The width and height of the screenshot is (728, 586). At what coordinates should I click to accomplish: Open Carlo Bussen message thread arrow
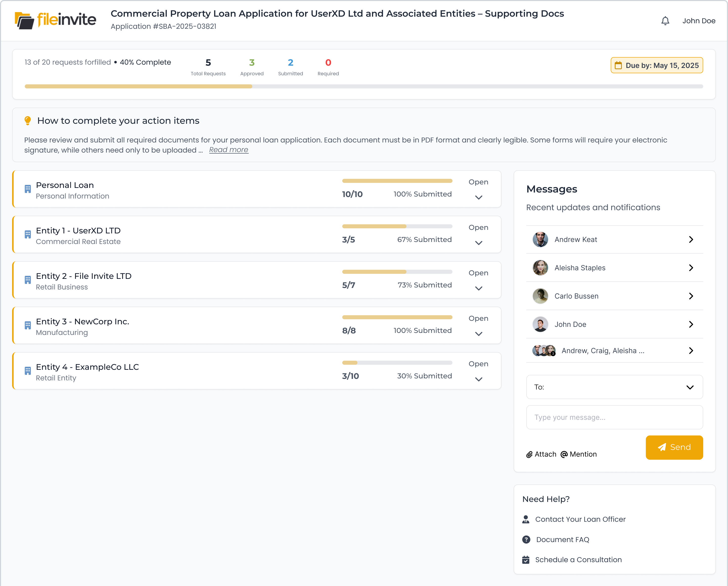click(x=691, y=296)
